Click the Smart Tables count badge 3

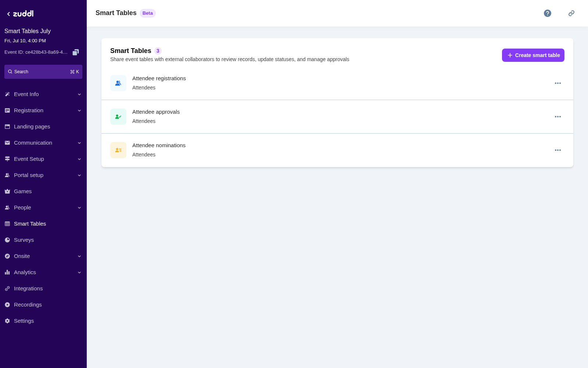coord(158,51)
